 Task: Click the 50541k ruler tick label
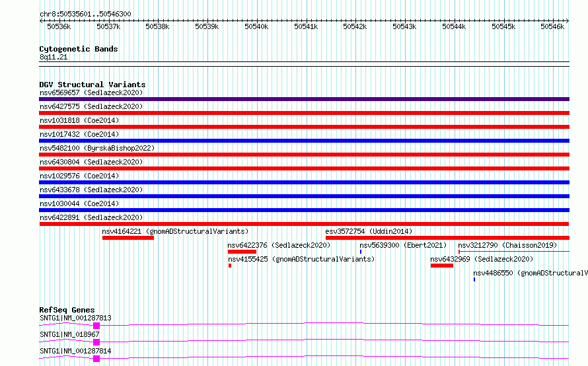306,26
